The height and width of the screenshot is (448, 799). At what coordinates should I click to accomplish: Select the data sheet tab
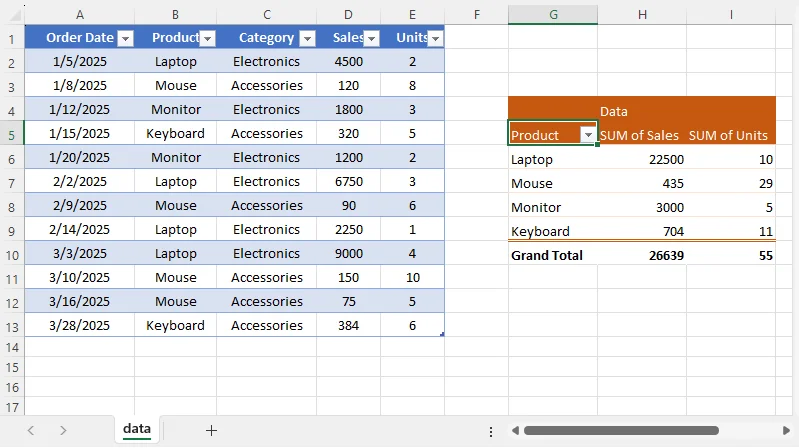click(137, 429)
